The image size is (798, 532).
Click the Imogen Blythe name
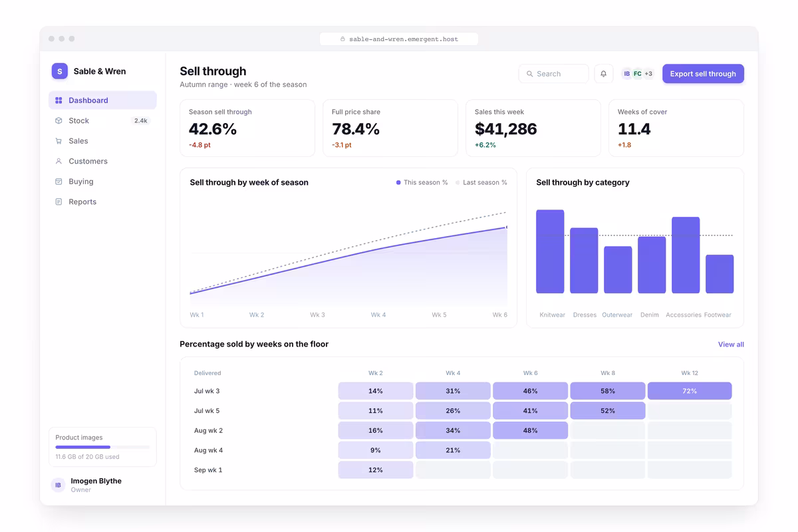pos(96,481)
